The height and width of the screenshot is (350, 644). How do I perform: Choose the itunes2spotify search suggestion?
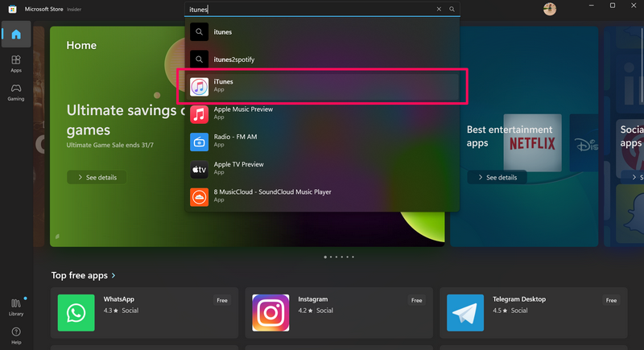click(322, 60)
